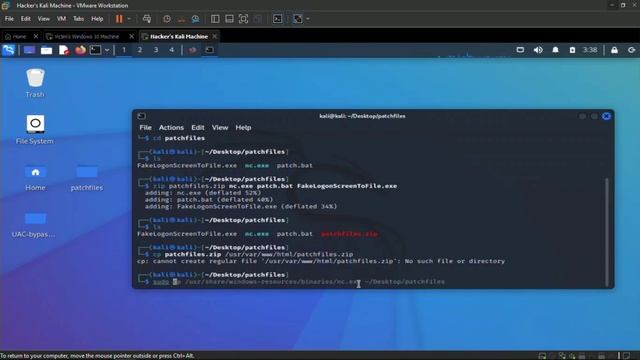
Task: Open the terminal's Edit menu
Action: 198,127
